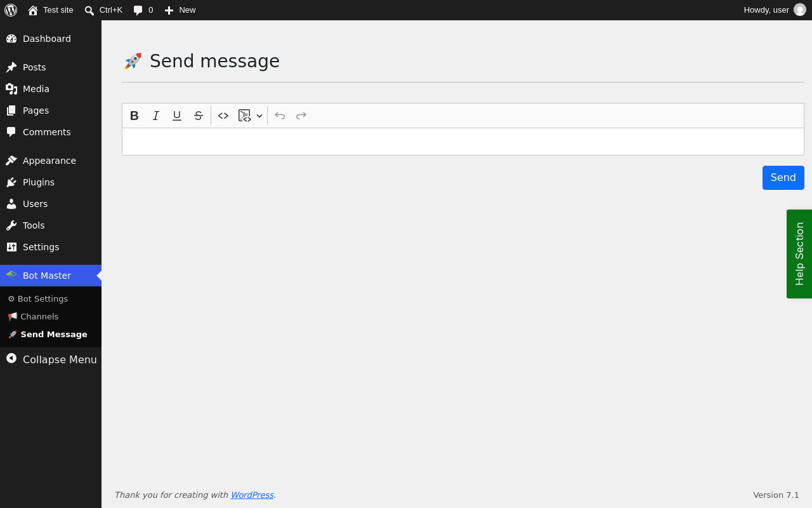Open the Ctrl+K search command palette
The height and width of the screenshot is (508, 812).
[103, 10]
